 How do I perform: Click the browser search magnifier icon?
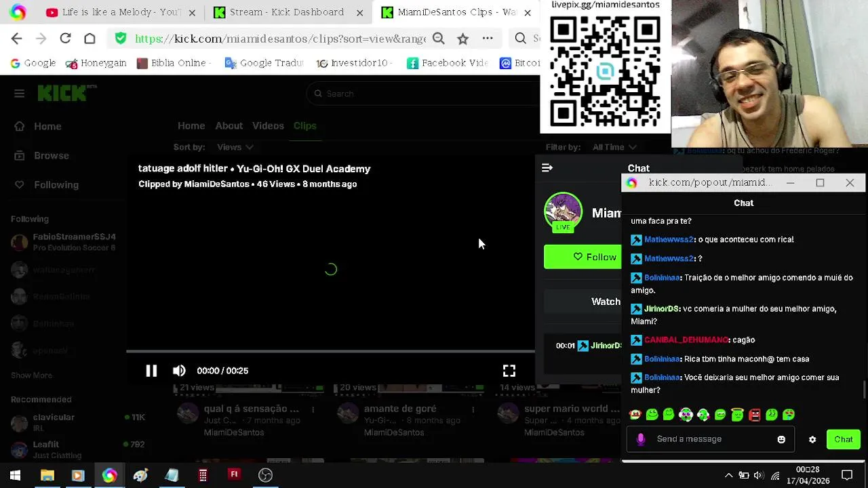(x=520, y=39)
